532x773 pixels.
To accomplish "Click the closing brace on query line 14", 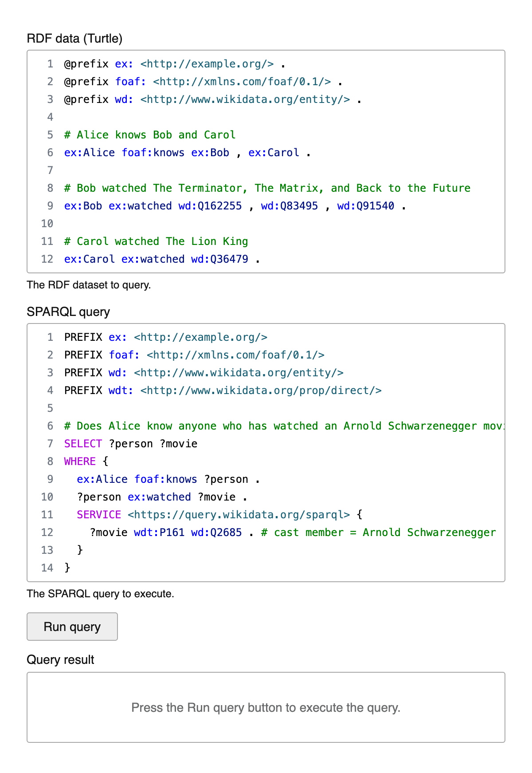I will [x=67, y=568].
